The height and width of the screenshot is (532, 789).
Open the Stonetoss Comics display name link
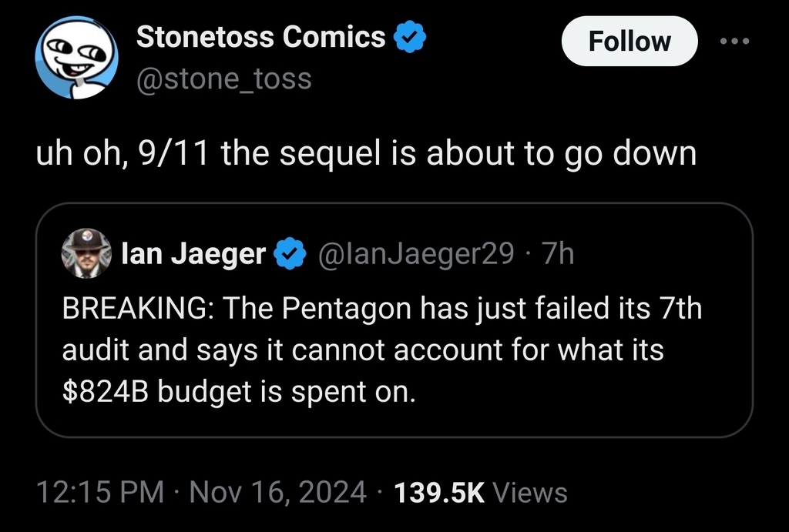coord(261,37)
